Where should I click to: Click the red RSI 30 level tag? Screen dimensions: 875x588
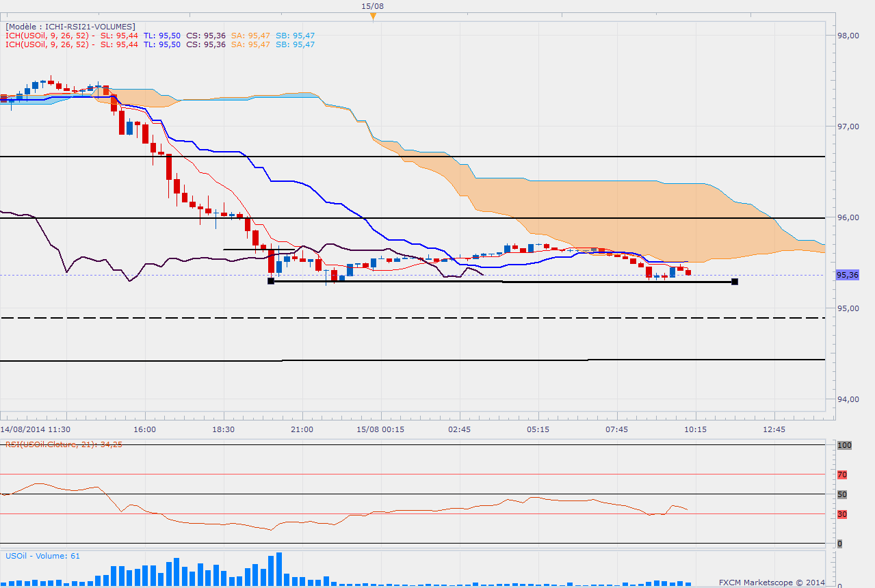click(x=841, y=514)
